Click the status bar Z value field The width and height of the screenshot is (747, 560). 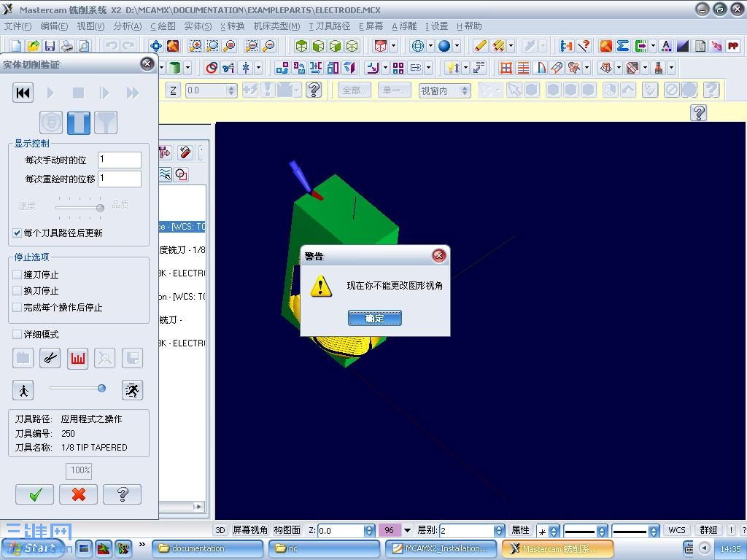341,531
